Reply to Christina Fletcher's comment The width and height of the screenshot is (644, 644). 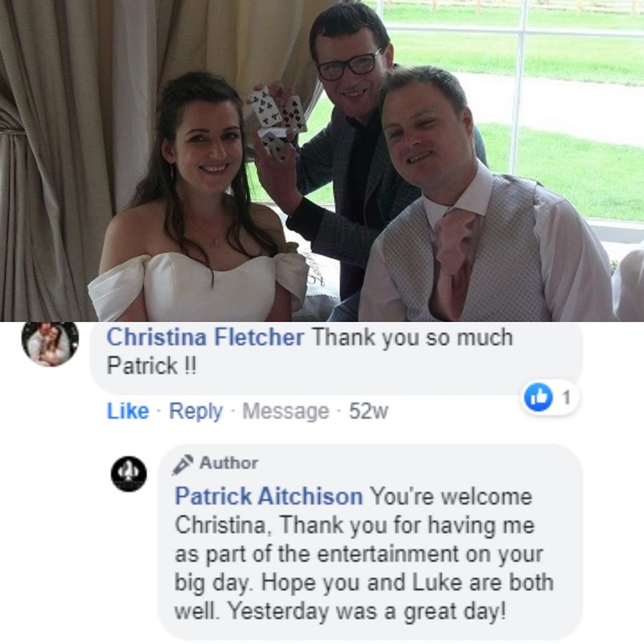[x=195, y=411]
